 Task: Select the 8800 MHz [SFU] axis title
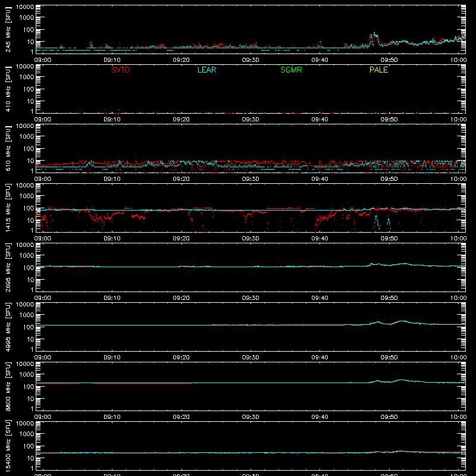coord(8,386)
